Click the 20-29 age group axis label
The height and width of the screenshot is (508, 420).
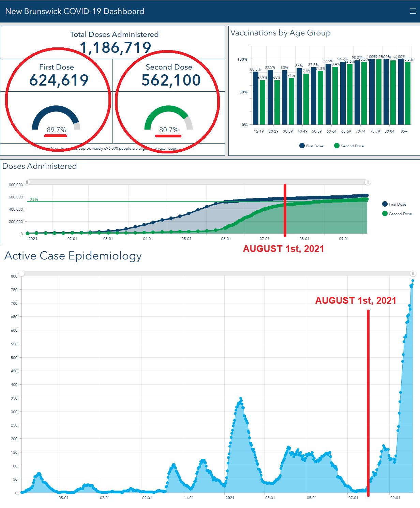point(273,131)
